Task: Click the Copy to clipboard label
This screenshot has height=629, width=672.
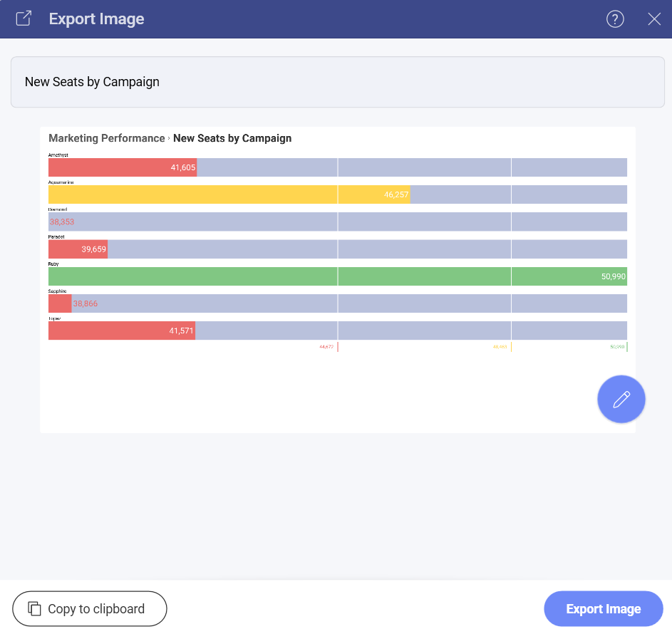Action: (96, 608)
